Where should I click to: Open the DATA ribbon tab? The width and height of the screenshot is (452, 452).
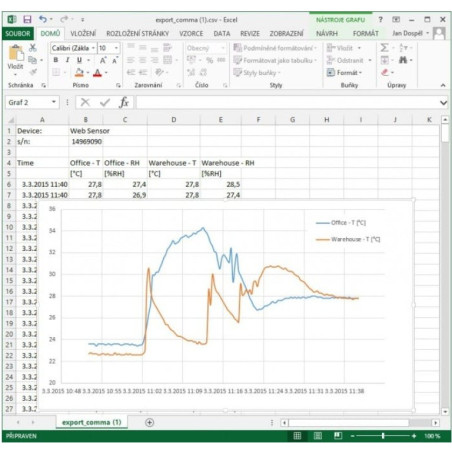tap(222, 33)
